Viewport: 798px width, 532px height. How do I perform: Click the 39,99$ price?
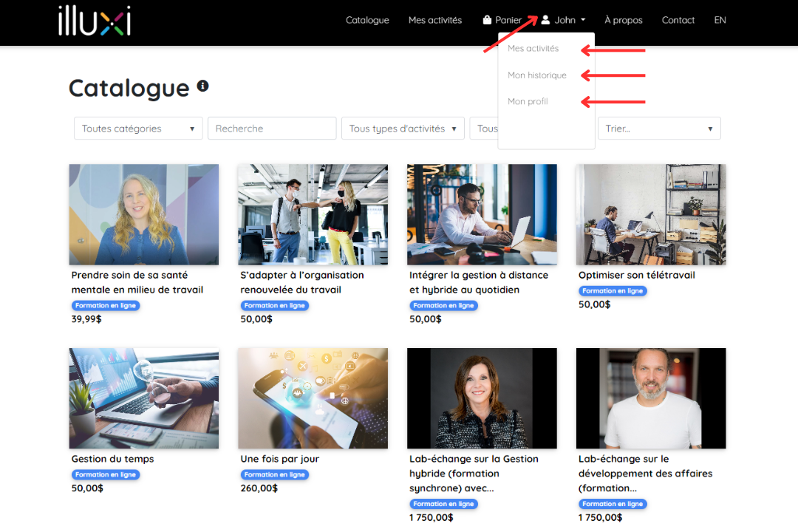point(86,319)
